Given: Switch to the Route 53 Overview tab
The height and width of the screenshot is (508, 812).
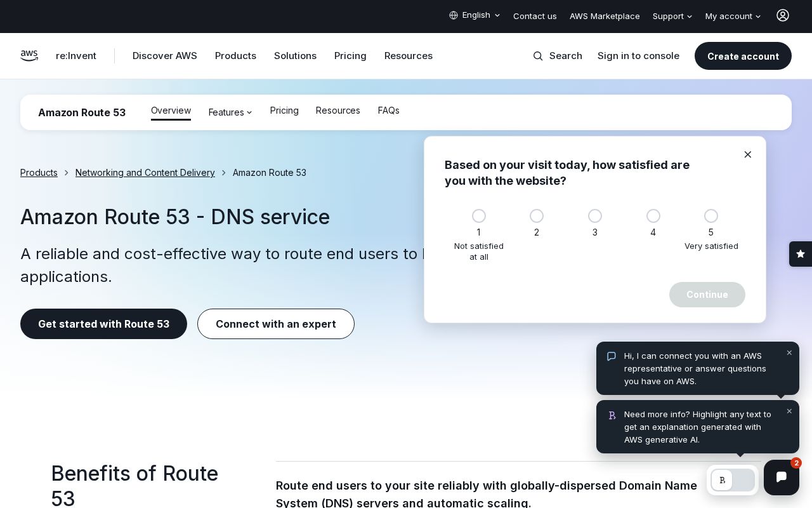Looking at the screenshot, I should pyautogui.click(x=171, y=111).
